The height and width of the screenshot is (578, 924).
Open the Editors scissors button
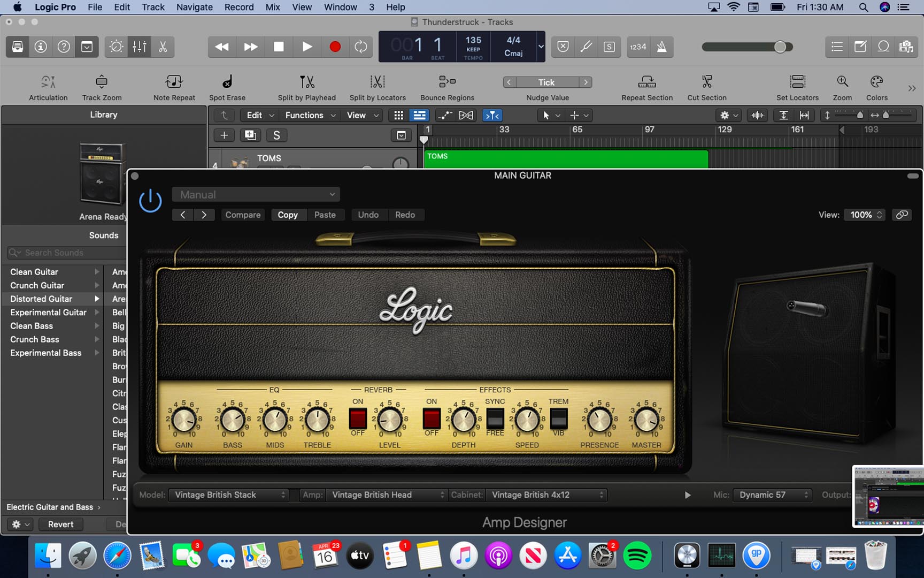[x=163, y=47]
